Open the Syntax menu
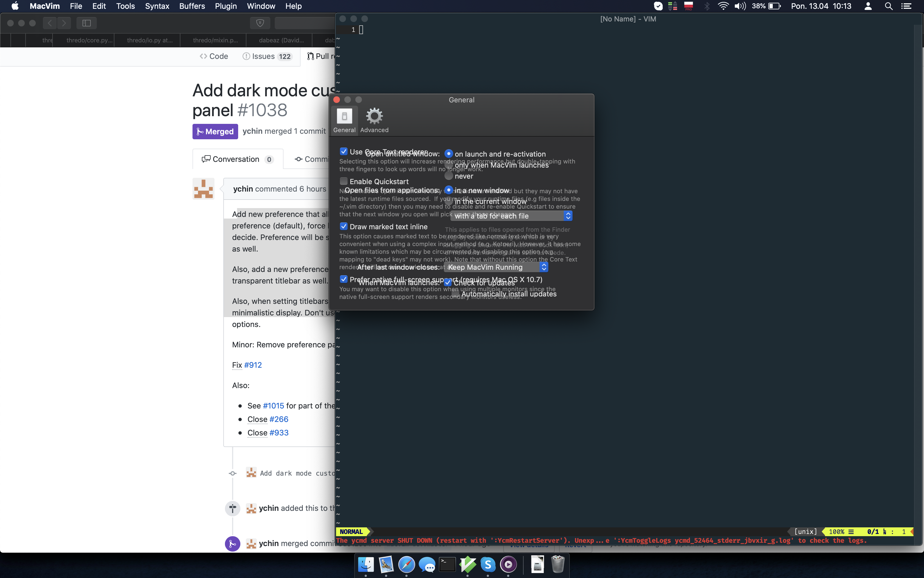 pyautogui.click(x=157, y=6)
